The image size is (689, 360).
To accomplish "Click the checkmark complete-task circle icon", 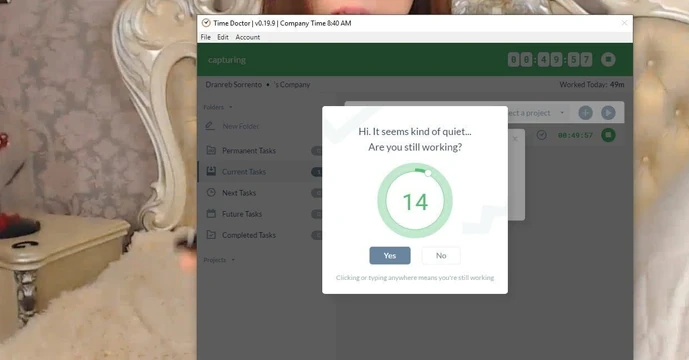I will pyautogui.click(x=541, y=135).
